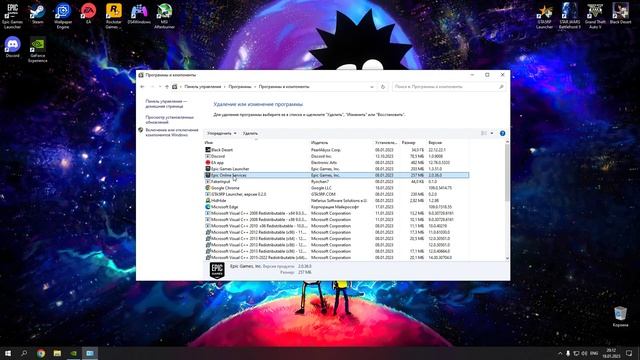Select Epic Games Launcher row in list
The width and height of the screenshot is (640, 360).
coord(336,169)
